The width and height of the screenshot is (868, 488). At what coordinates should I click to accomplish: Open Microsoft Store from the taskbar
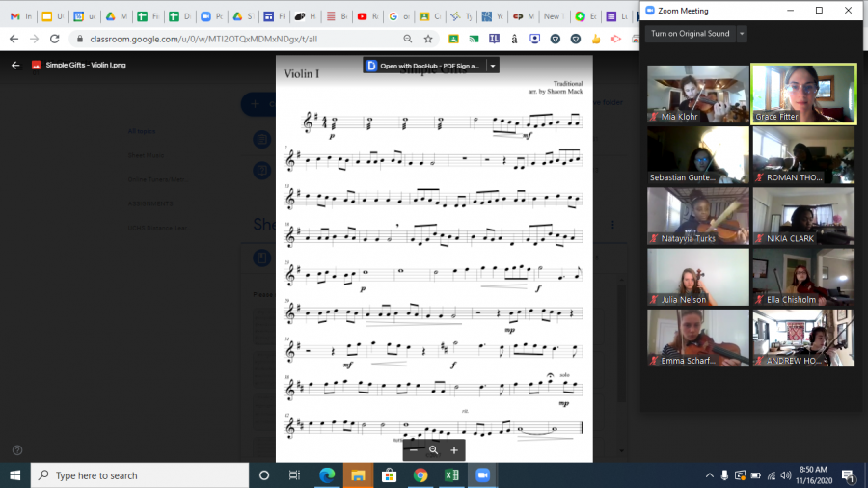[390, 475]
